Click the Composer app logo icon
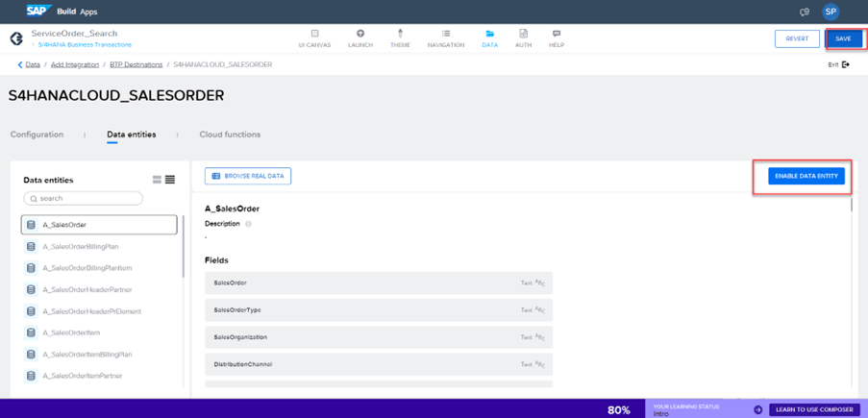The width and height of the screenshot is (868, 418). [x=17, y=38]
